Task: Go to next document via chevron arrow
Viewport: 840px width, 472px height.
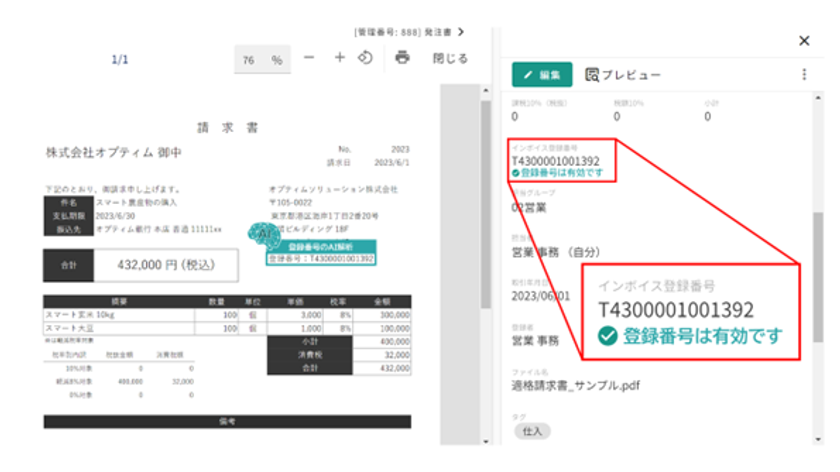Action: [461, 32]
